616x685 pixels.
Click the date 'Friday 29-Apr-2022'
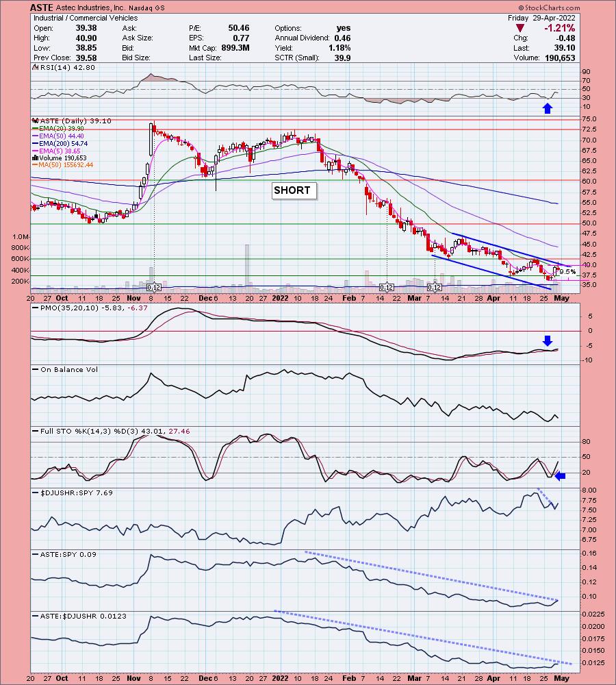point(541,18)
